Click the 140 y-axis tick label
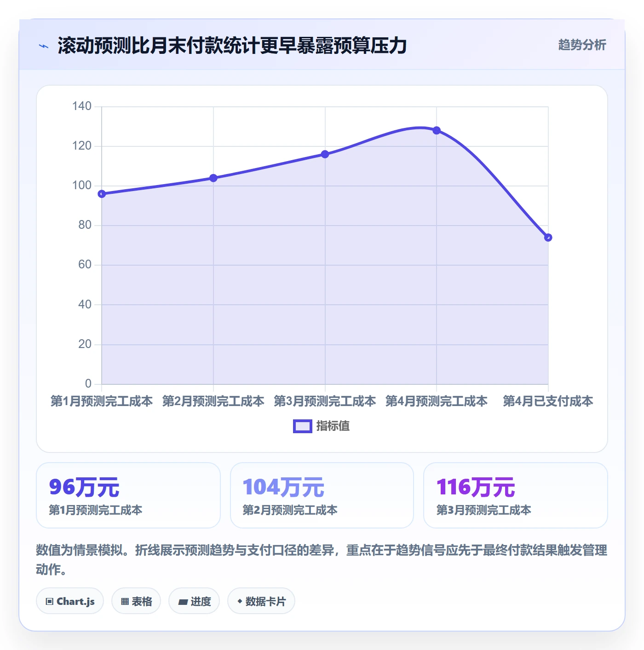The image size is (644, 650). click(82, 106)
